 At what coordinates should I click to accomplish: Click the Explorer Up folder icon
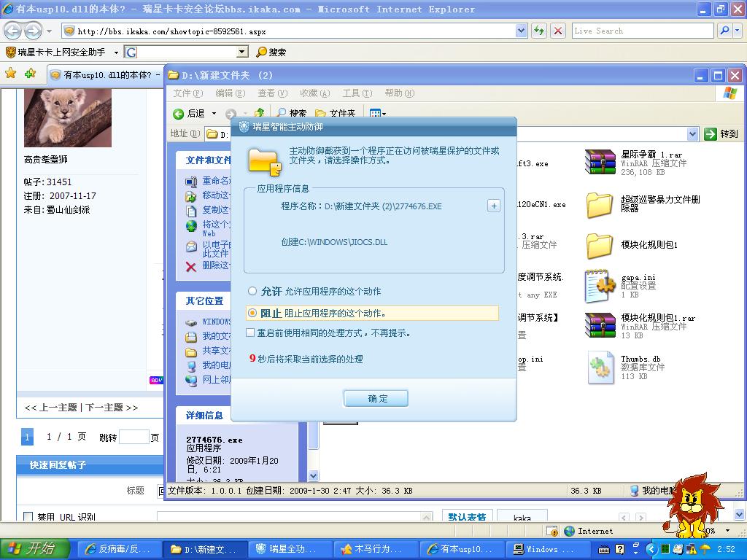point(260,113)
